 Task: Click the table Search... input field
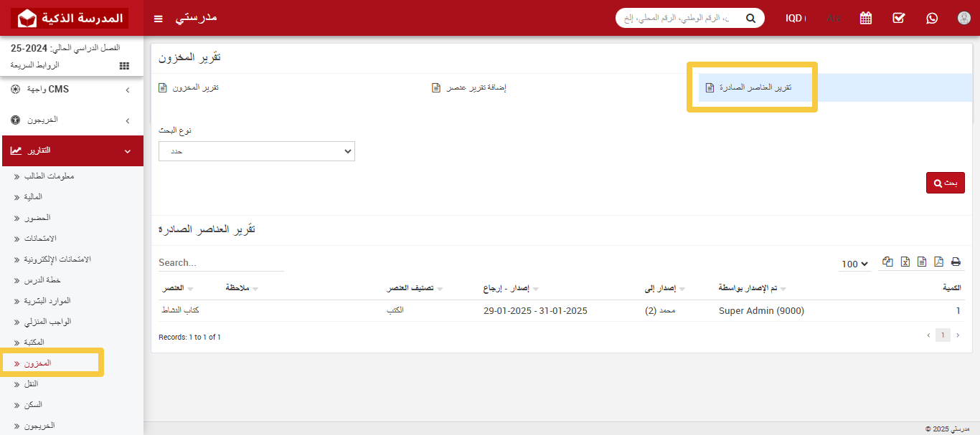point(221,263)
